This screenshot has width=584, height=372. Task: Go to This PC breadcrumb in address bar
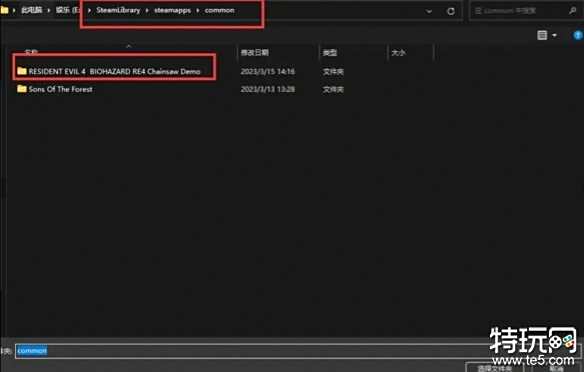31,10
